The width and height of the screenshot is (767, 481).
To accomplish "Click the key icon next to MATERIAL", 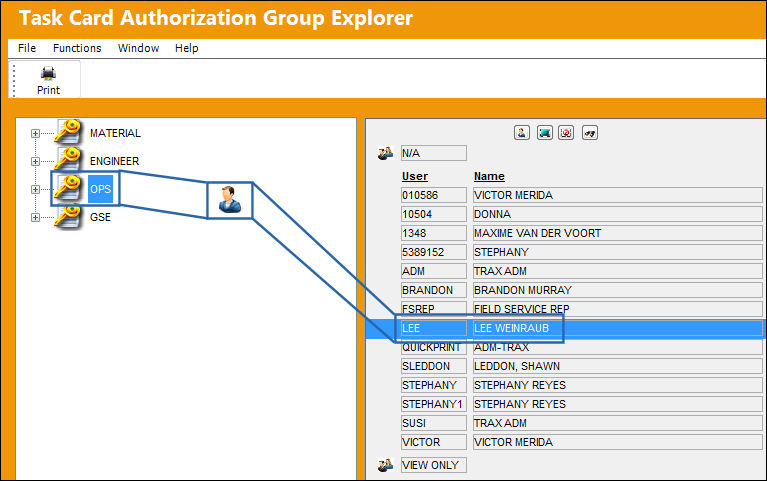I will (x=68, y=132).
